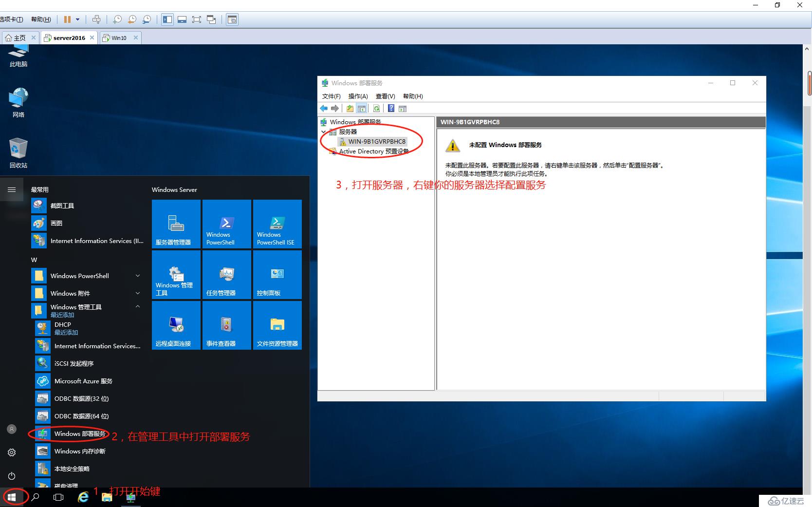The height and width of the screenshot is (507, 812).
Task: Launch 画图 from most used
Action: [x=89, y=223]
